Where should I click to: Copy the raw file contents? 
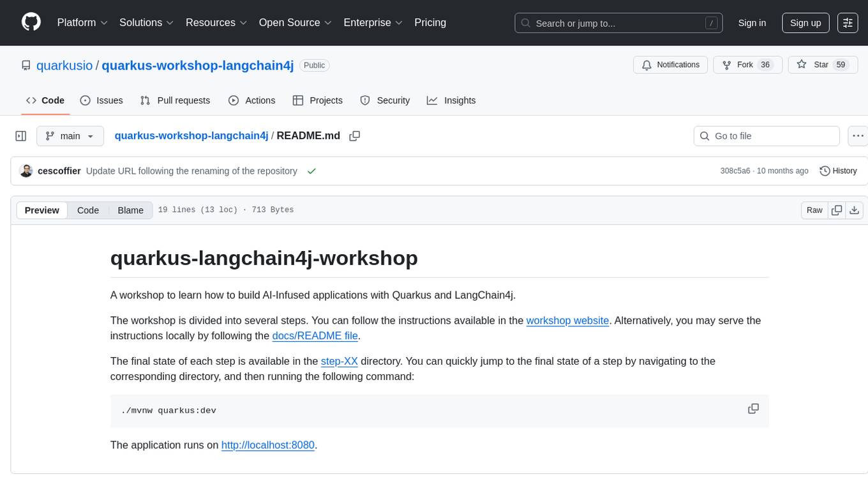tap(837, 210)
